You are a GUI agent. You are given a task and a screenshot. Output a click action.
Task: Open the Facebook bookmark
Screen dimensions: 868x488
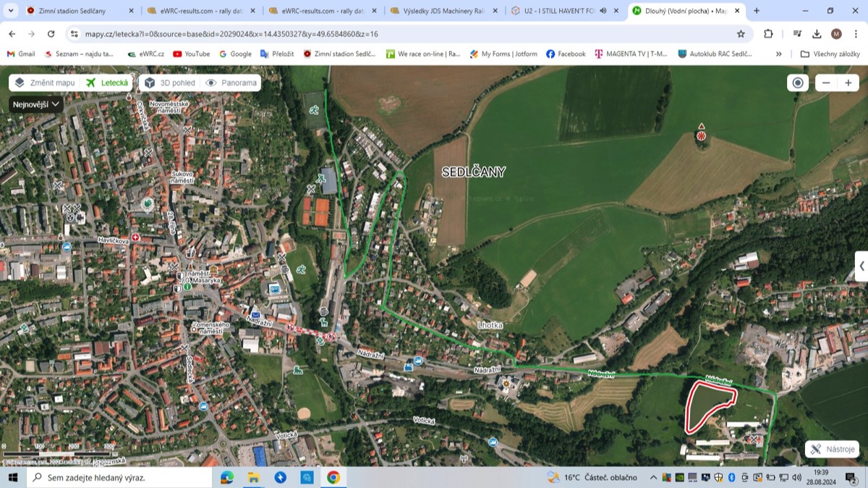point(566,54)
